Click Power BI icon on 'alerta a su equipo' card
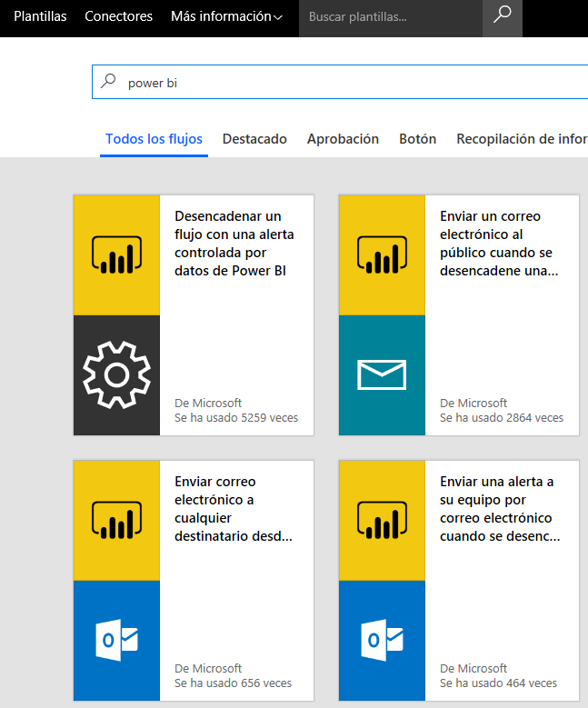 (x=382, y=520)
